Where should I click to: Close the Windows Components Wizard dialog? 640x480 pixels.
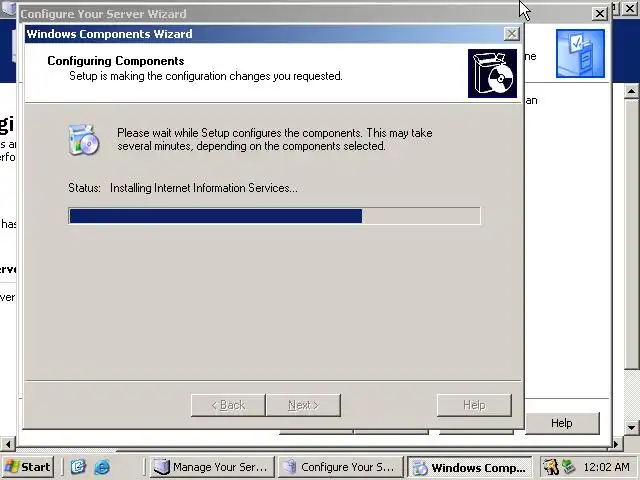coord(511,33)
